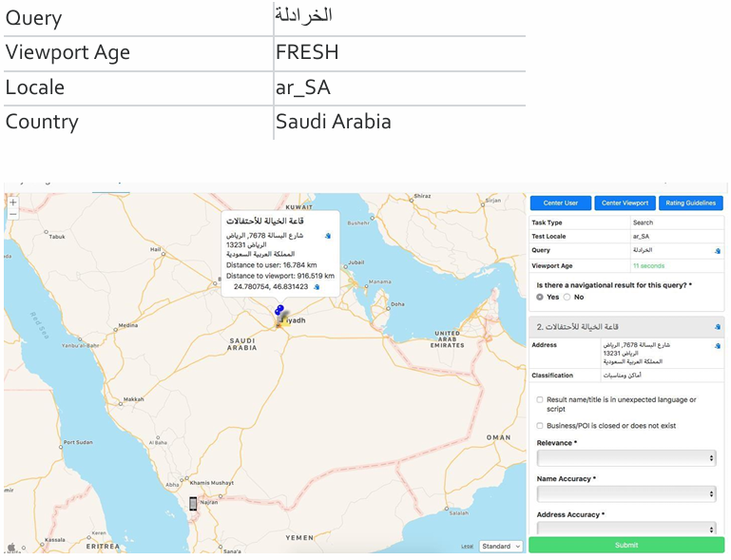Viewport: 731px width, 560px height.
Task: Select Yes for navigational result
Action: pyautogui.click(x=541, y=297)
